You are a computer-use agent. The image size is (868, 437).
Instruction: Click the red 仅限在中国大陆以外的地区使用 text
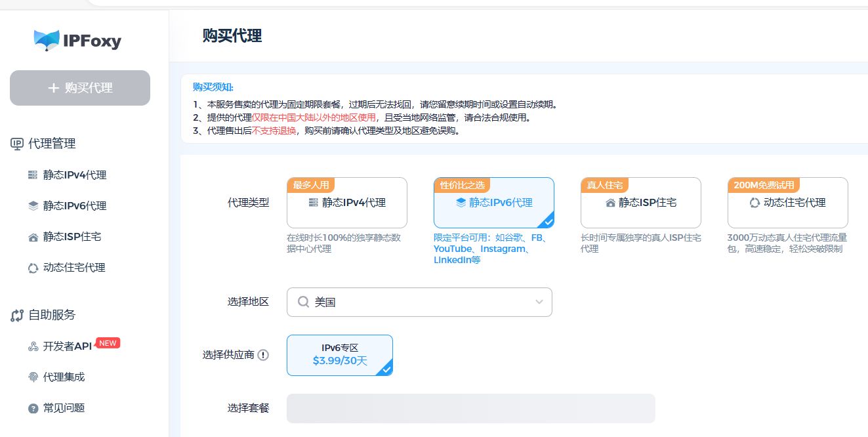point(314,117)
